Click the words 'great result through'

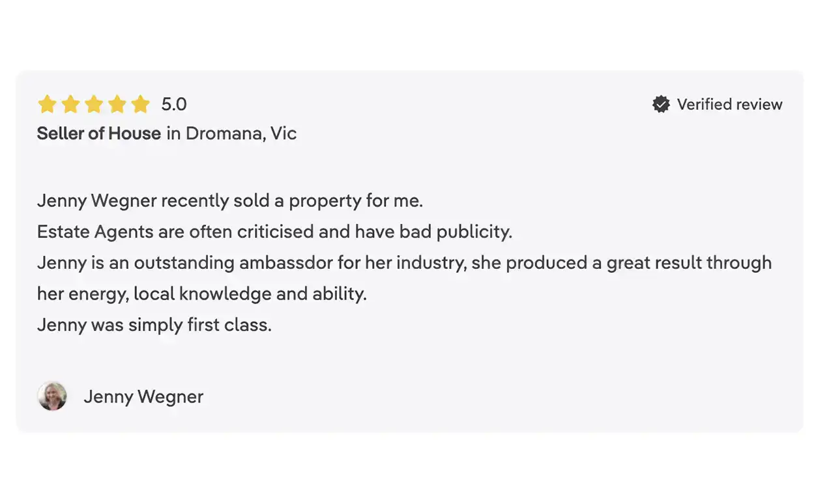(689, 263)
